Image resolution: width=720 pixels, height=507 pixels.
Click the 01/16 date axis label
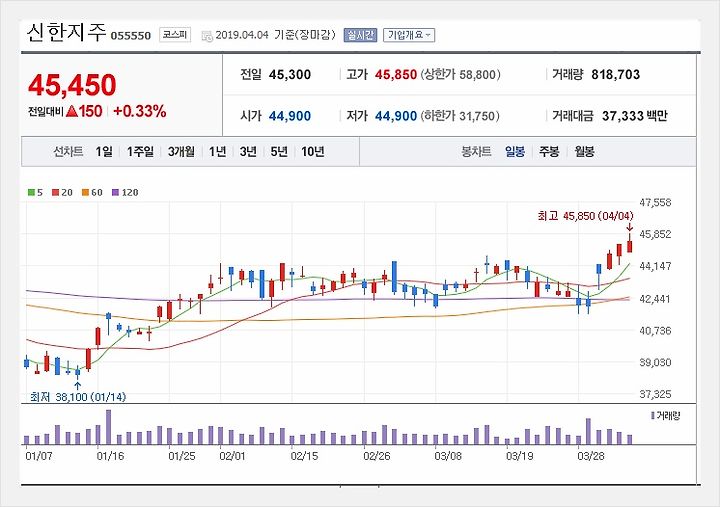pos(110,456)
